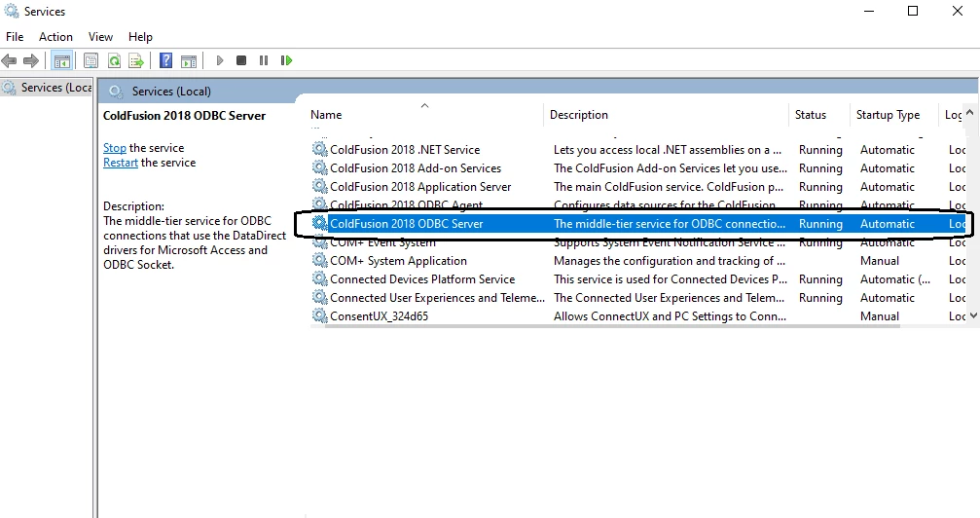Click Running status of Connected Devices Platform Service
The width and height of the screenshot is (980, 518).
(x=820, y=279)
